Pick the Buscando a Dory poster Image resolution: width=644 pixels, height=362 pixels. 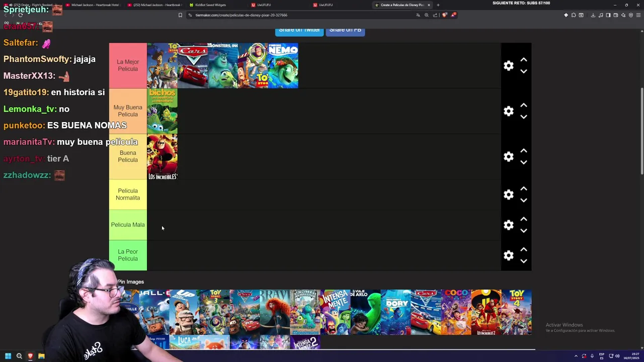tap(395, 312)
